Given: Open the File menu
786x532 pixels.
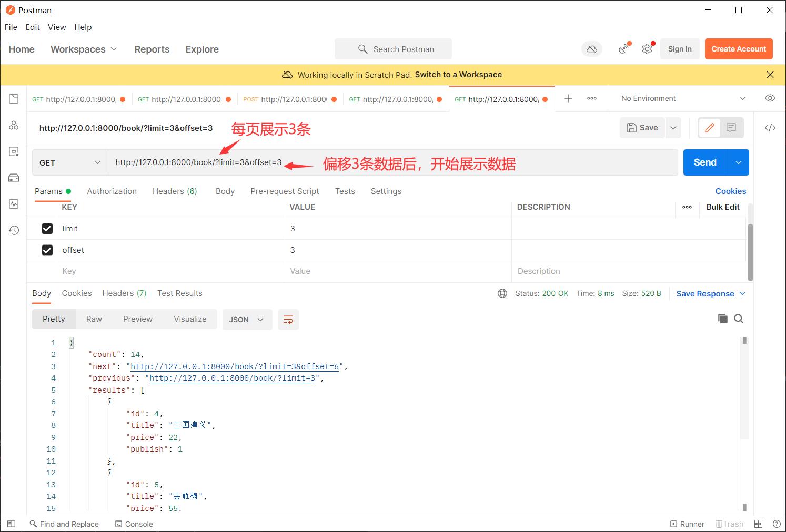Looking at the screenshot, I should [x=11, y=27].
